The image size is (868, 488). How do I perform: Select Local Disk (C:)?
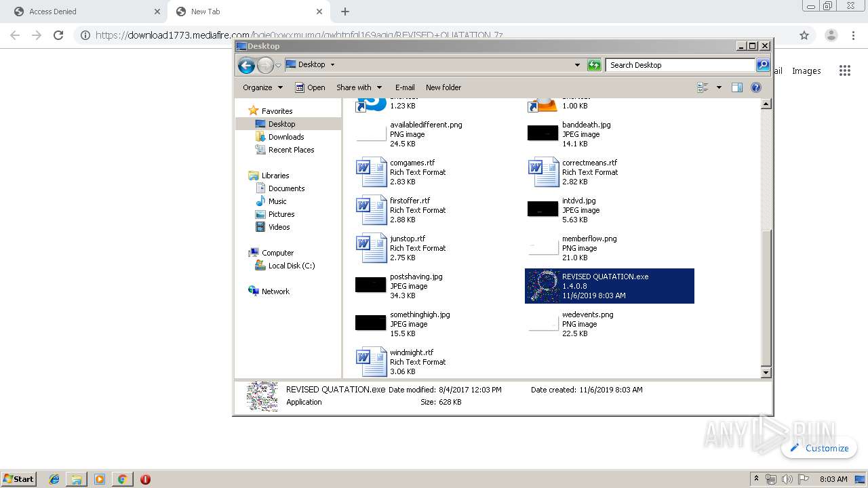[292, 266]
